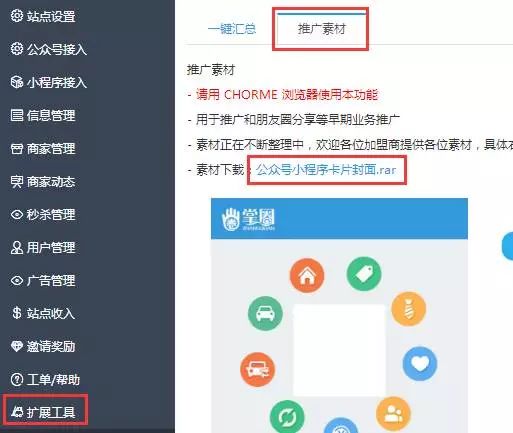The image size is (513, 433).
Task: Open 公众号接入 in the sidebar
Action: [x=49, y=49]
